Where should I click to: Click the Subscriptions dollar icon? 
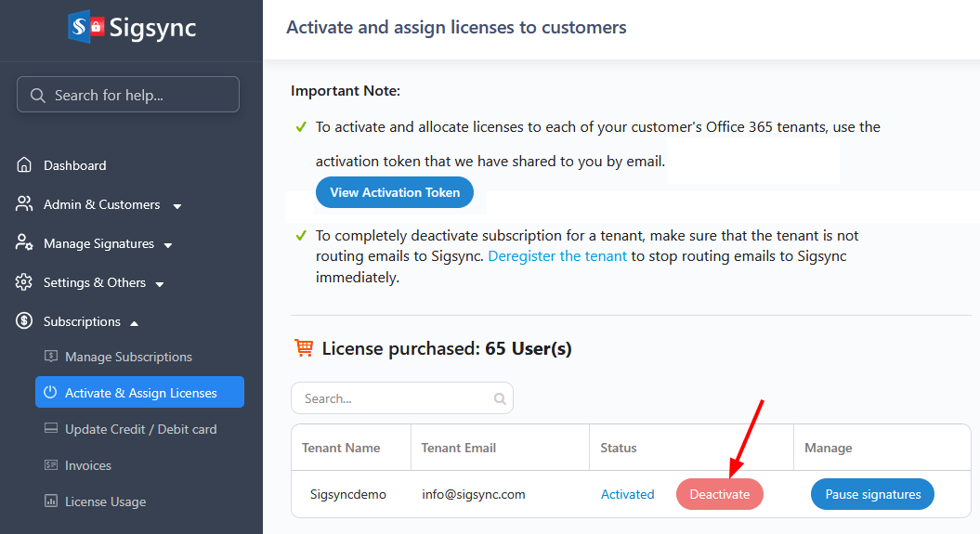[x=24, y=321]
